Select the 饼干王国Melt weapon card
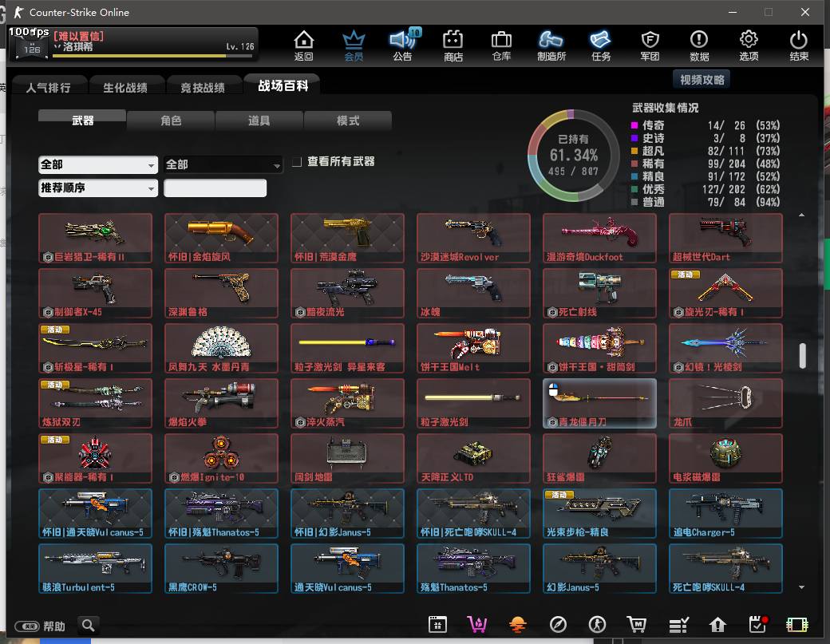The height and width of the screenshot is (644, 830). (x=473, y=348)
